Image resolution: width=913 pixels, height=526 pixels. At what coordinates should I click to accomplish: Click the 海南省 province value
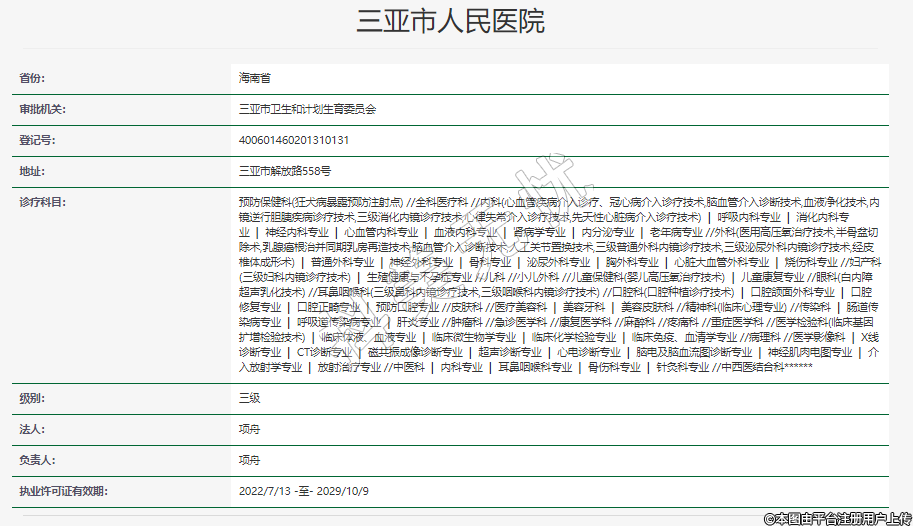pos(254,77)
